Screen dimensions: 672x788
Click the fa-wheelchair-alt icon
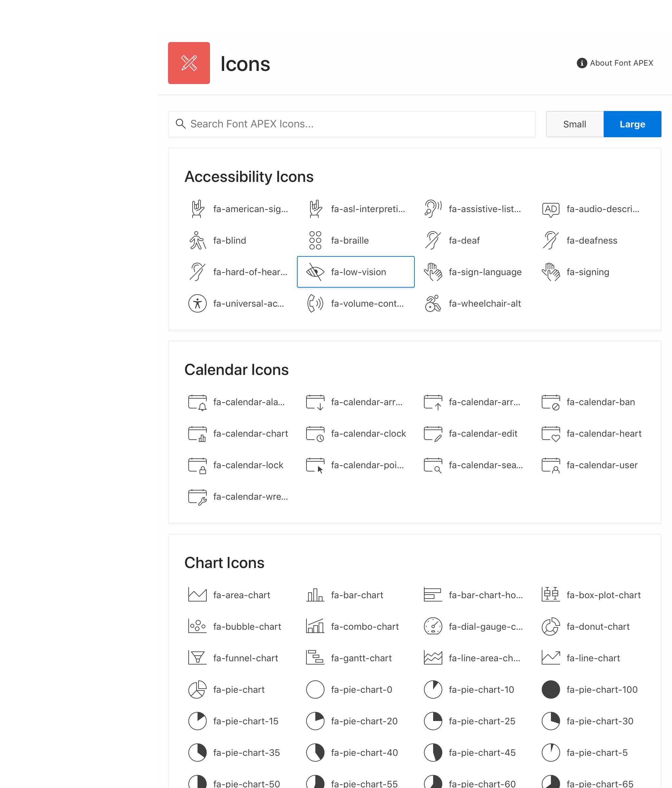433,303
